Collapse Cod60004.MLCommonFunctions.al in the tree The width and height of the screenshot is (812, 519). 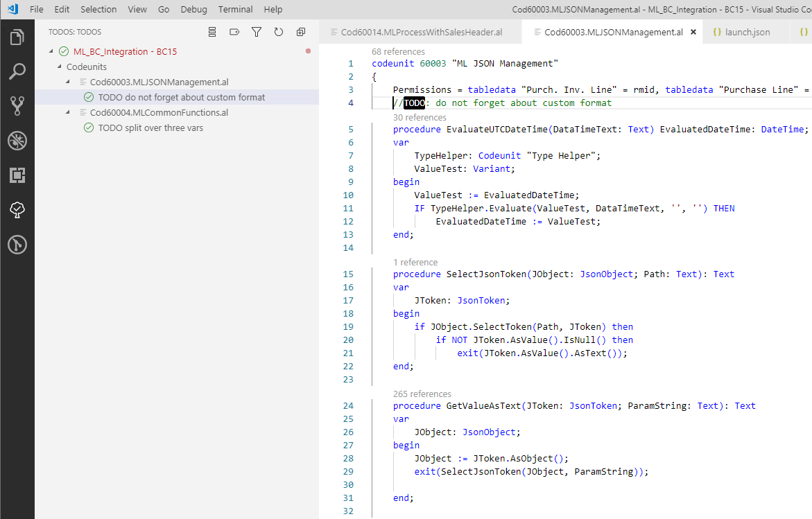67,112
